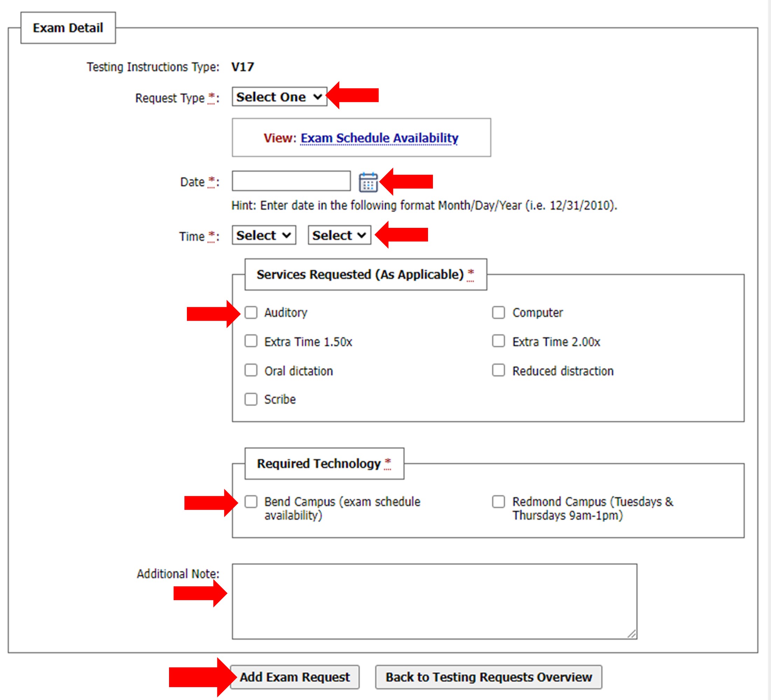
Task: Click the Testing Instructions Type label
Action: tap(153, 67)
